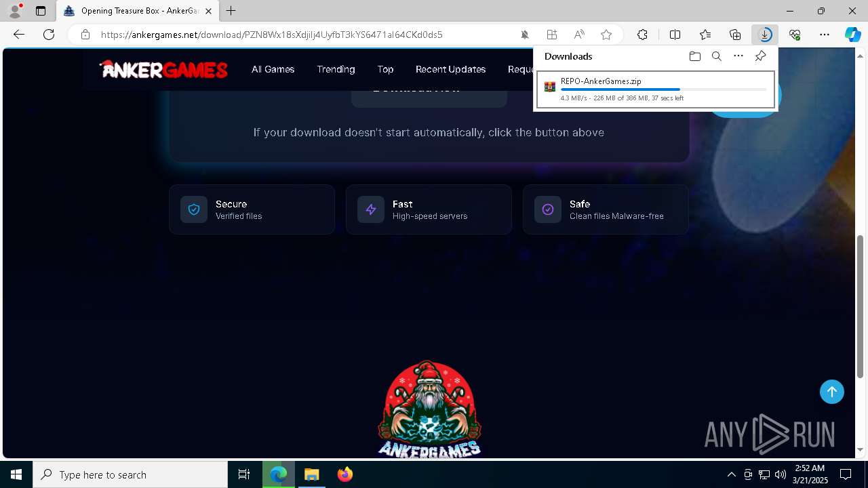Click the taskbar search box
Image resolution: width=868 pixels, height=488 pixels.
click(x=130, y=474)
